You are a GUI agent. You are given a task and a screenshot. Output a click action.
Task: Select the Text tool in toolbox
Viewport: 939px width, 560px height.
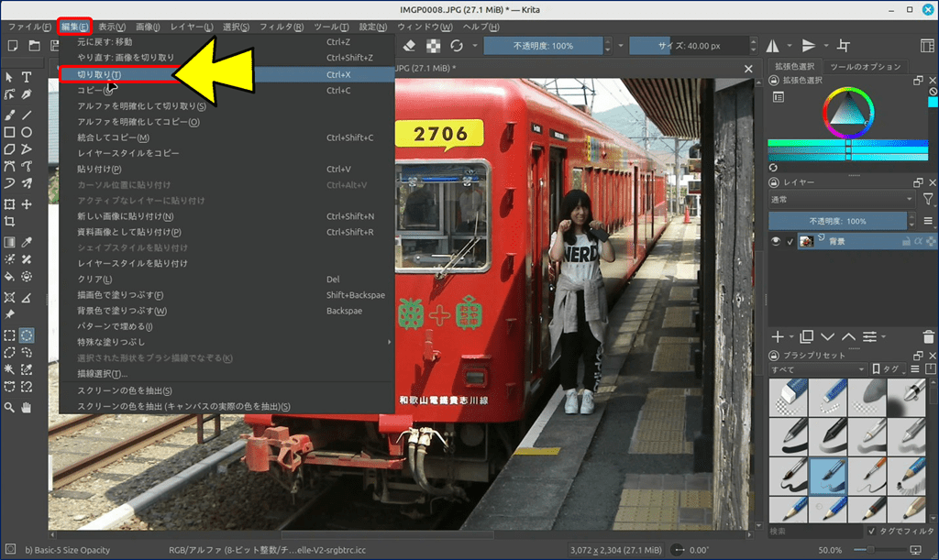27,78
